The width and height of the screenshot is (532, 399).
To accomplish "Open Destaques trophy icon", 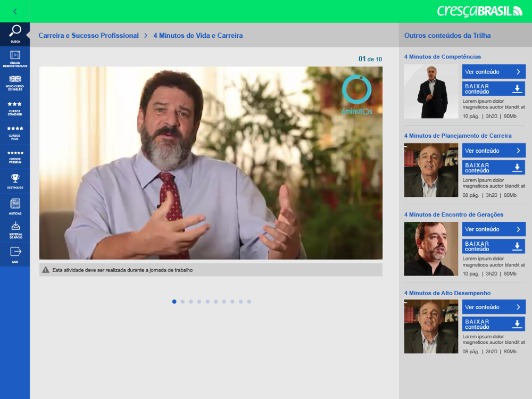I will click(x=15, y=181).
